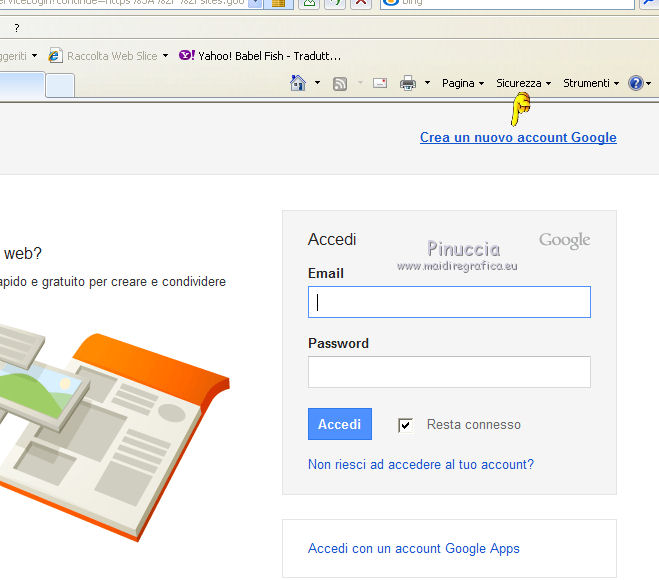
Task: Click the Resta connesso label text
Action: (474, 424)
